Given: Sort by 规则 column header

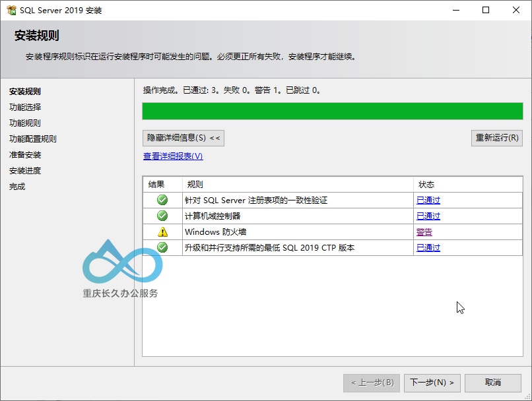Looking at the screenshot, I should (x=298, y=185).
